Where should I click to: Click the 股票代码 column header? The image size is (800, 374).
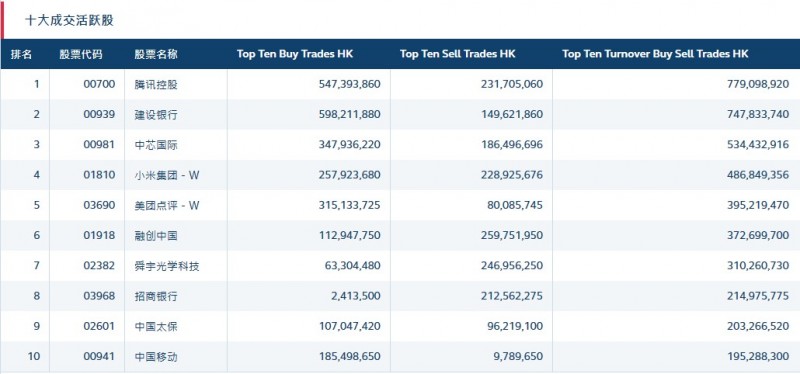[81, 54]
